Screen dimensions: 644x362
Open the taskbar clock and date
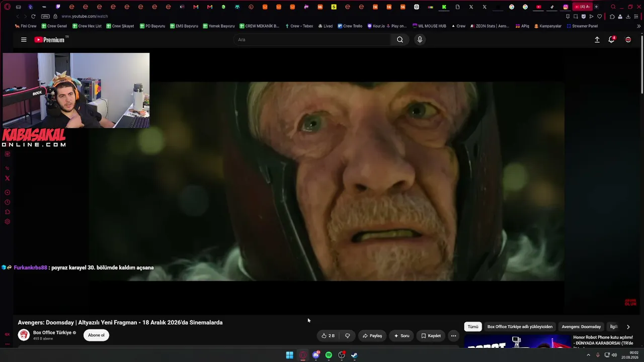pos(630,355)
